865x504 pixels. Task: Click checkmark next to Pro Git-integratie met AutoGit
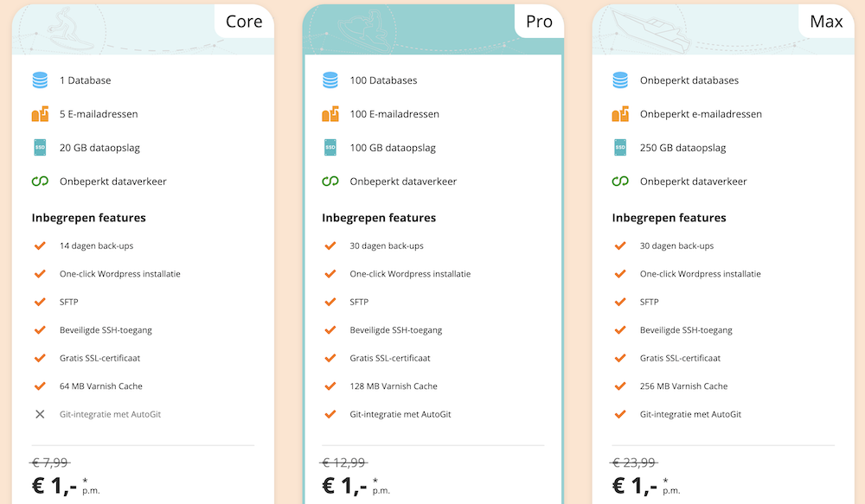(x=330, y=414)
